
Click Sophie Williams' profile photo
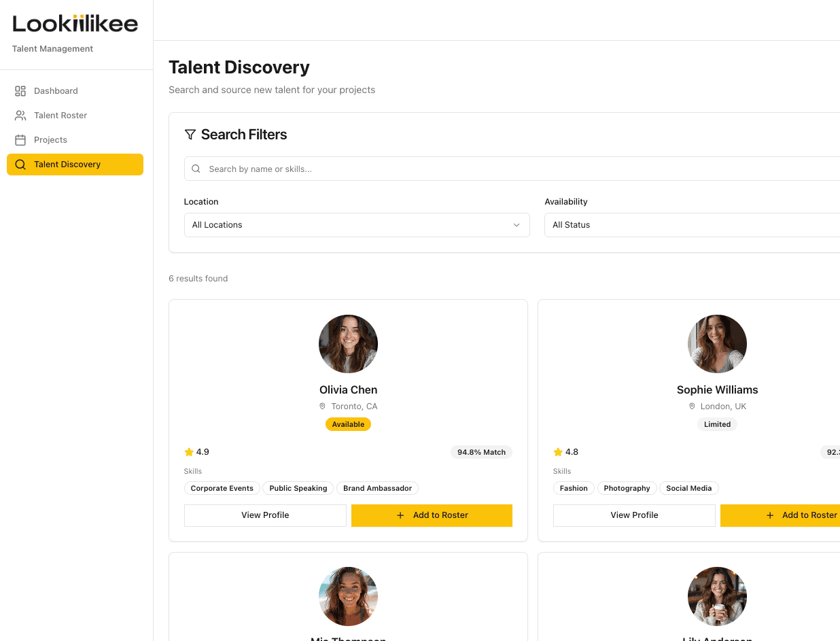click(x=717, y=344)
